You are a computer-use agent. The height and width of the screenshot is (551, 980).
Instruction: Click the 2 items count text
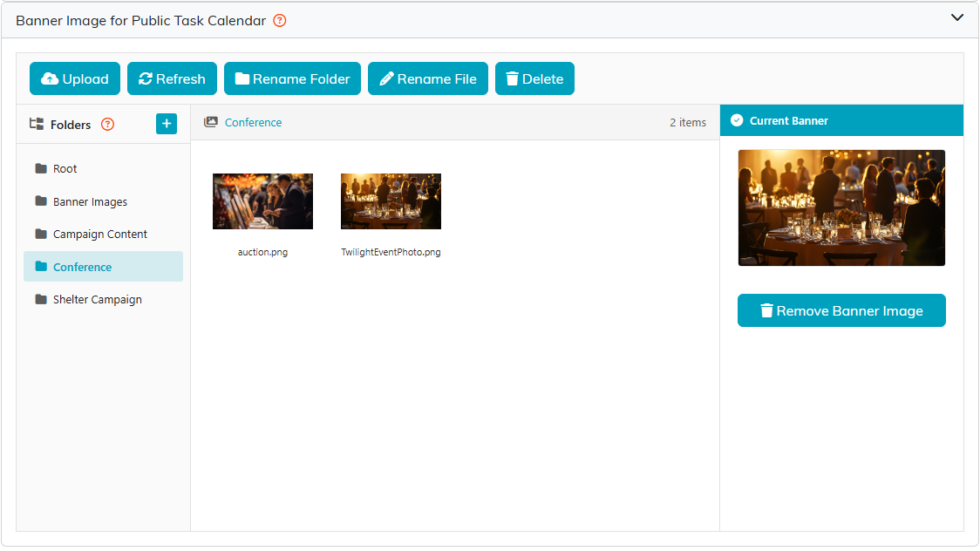click(688, 122)
